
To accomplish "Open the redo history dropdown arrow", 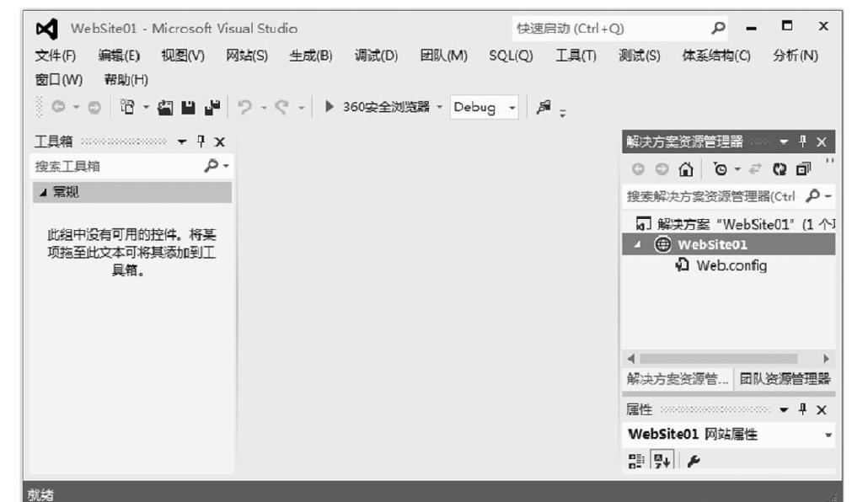I will 301,107.
